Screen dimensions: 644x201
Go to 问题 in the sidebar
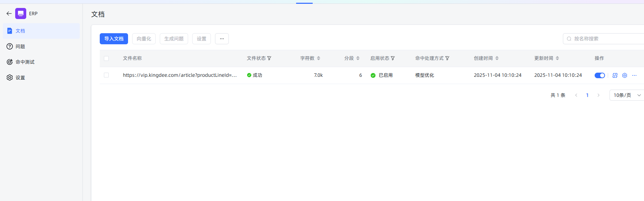(x=20, y=46)
